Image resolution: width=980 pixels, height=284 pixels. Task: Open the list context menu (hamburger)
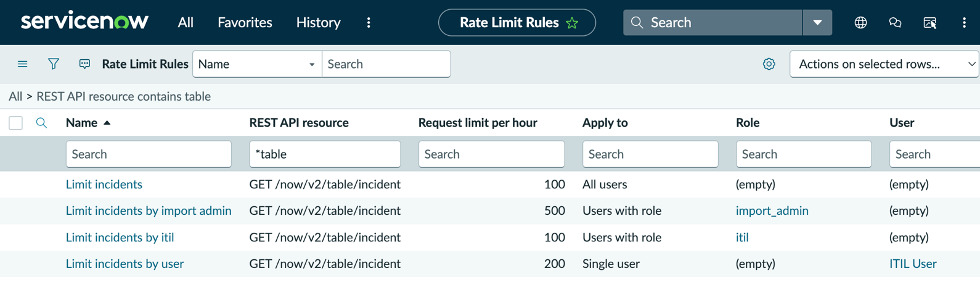tap(22, 64)
